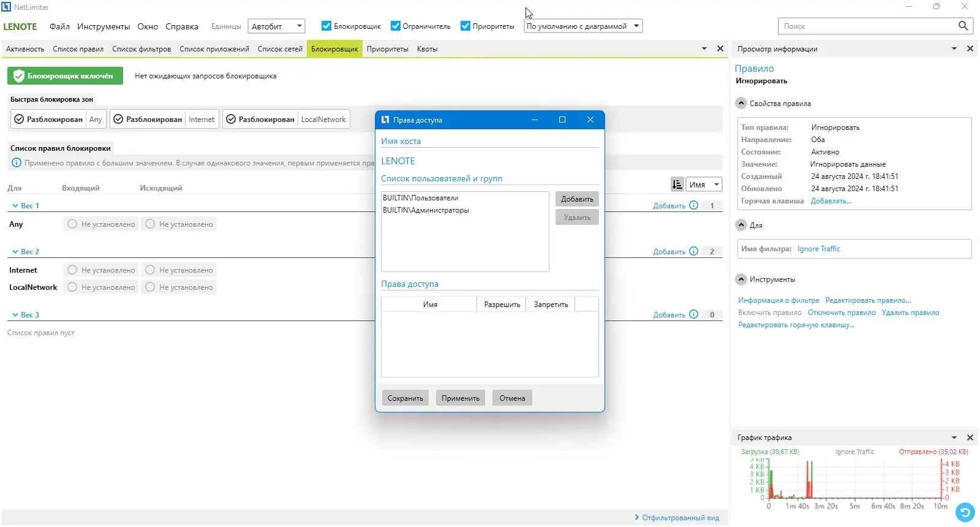
Task: Click the Блокировщик включён shield button
Action: point(65,76)
